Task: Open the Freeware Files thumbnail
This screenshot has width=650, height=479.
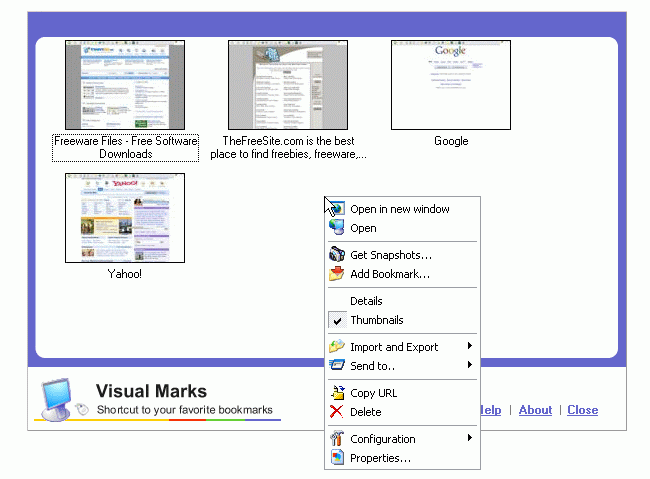Action: (x=125, y=85)
